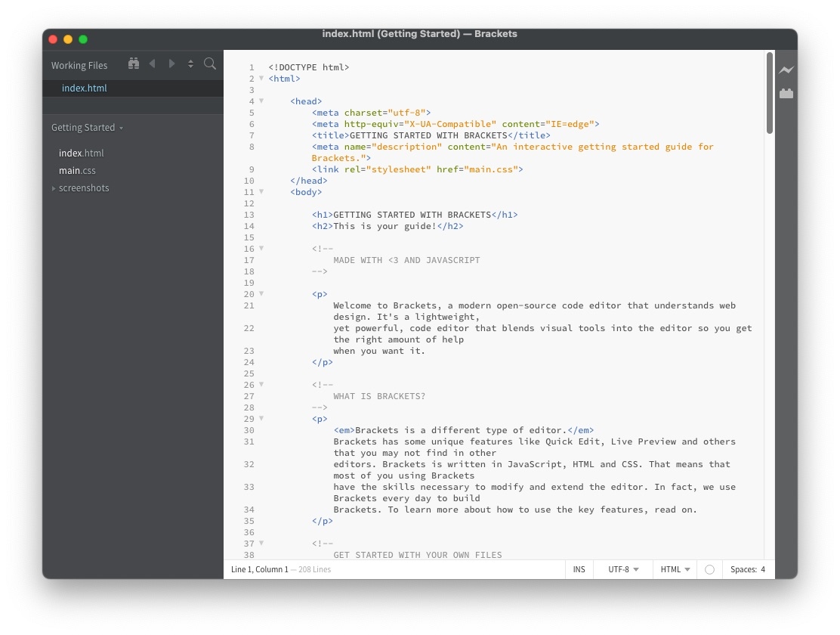840x635 pixels.
Task: Open the Getting Started project dropdown
Action: click(88, 128)
